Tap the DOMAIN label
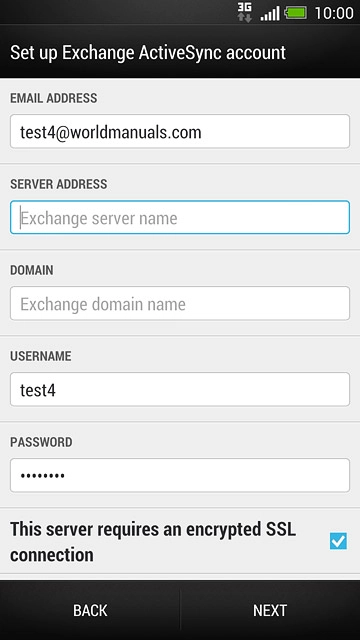The image size is (360, 640). coord(31,270)
